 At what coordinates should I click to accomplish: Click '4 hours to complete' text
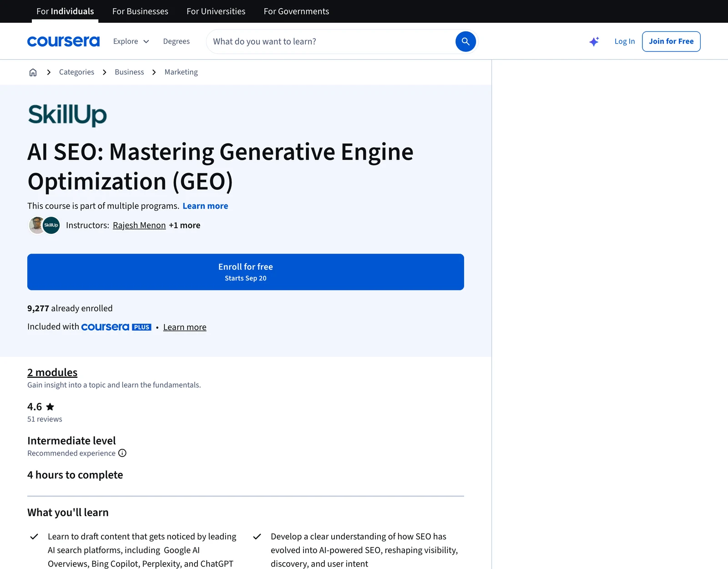click(75, 475)
